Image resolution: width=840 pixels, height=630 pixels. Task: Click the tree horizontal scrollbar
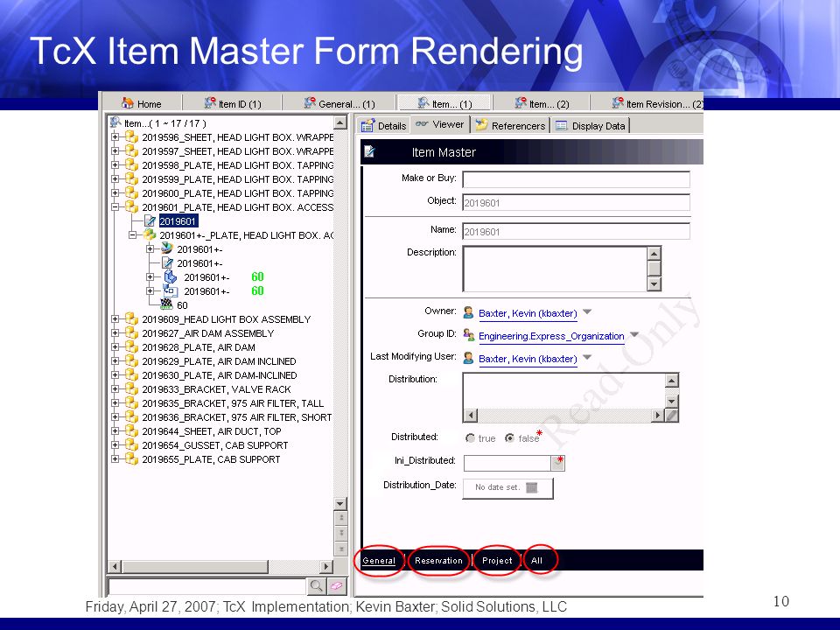(220, 566)
